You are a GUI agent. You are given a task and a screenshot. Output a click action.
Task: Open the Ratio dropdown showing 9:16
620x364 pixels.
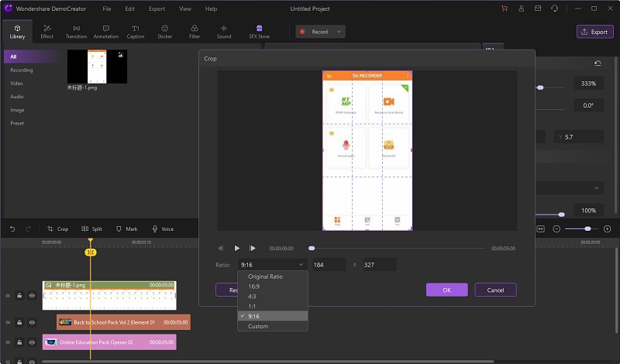click(272, 265)
